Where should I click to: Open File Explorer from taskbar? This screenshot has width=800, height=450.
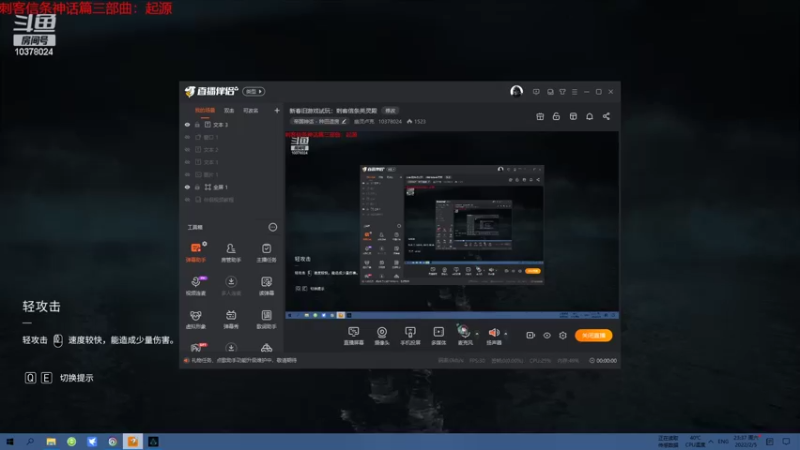(51, 441)
